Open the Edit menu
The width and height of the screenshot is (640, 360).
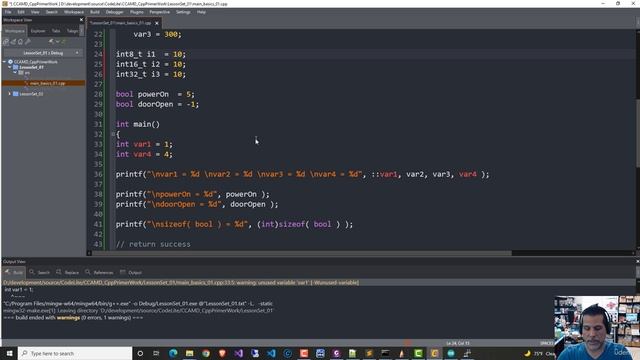(20, 12)
